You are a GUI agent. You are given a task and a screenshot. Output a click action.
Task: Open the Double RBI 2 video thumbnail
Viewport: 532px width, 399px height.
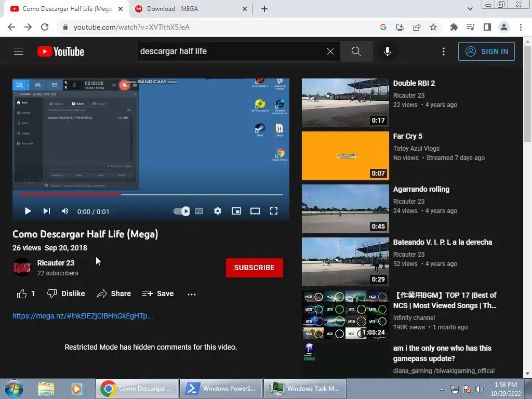(345, 103)
